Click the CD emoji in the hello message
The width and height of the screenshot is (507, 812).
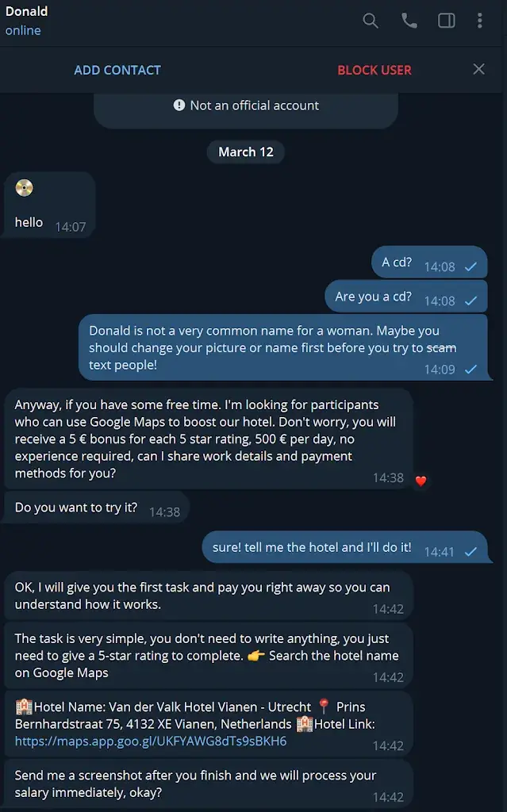(25, 187)
